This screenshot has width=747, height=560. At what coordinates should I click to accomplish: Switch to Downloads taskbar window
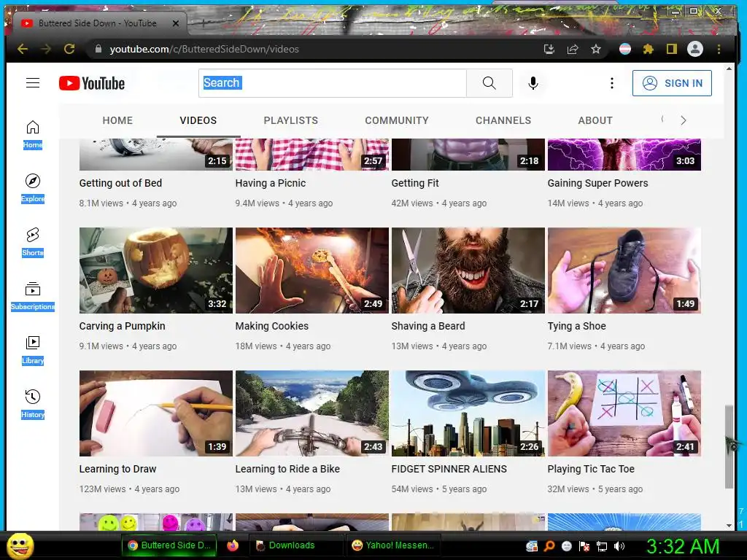click(295, 545)
